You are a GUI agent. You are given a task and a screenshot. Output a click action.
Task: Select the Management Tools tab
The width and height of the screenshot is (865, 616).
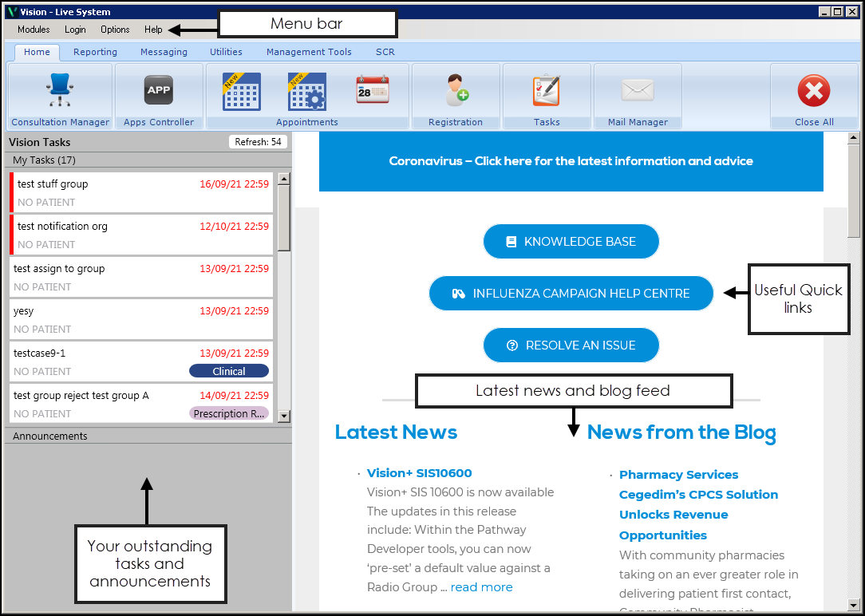(309, 52)
